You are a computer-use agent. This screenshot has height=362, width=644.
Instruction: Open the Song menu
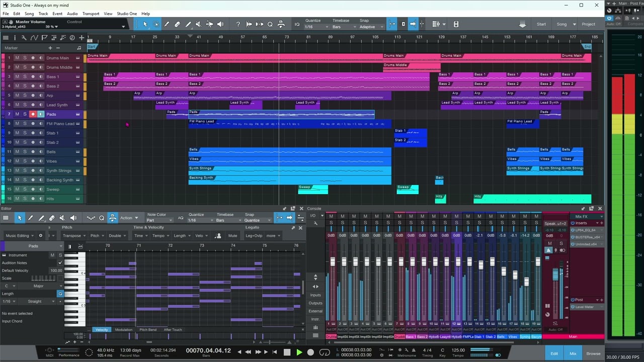tap(29, 14)
